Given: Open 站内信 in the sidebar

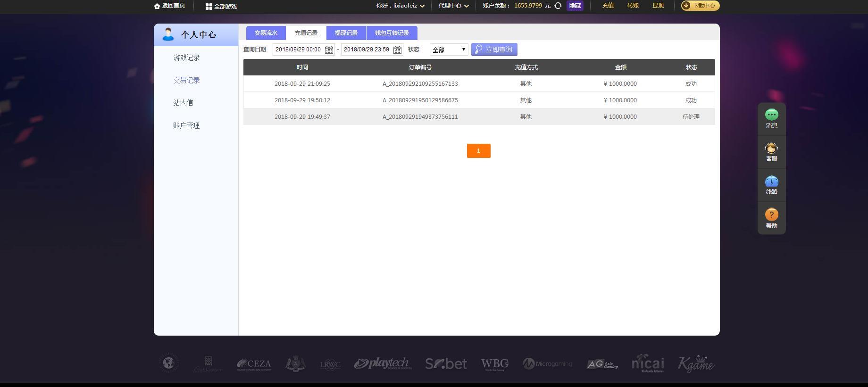Looking at the screenshot, I should tap(183, 103).
